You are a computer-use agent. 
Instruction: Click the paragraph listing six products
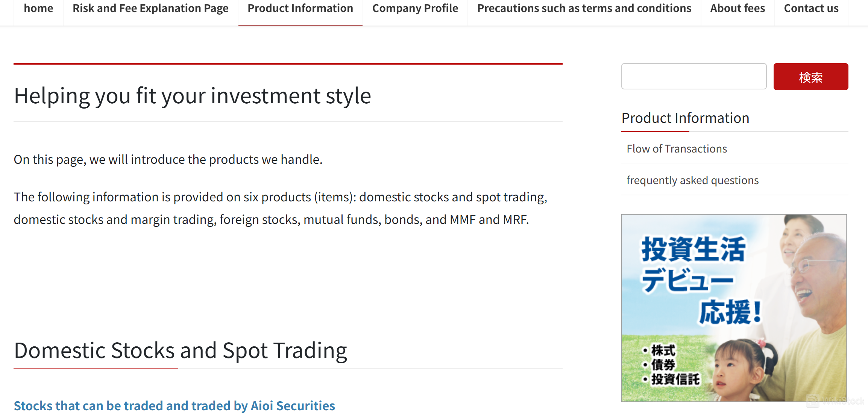click(280, 208)
